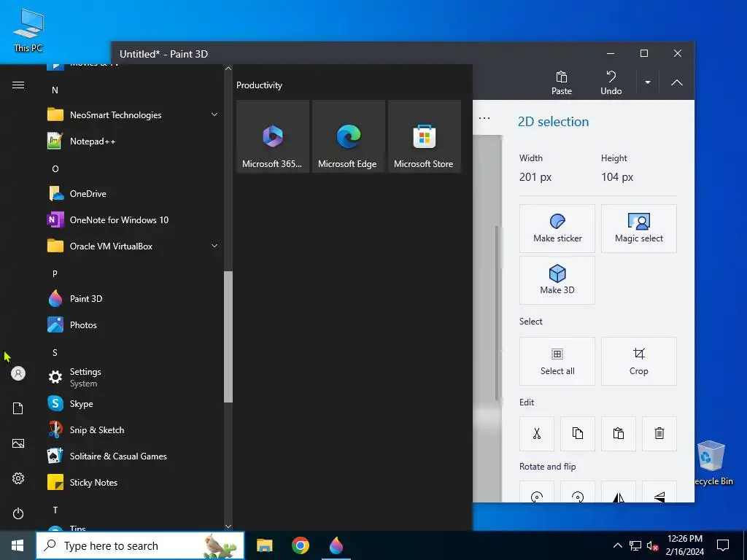Image resolution: width=747 pixels, height=560 pixels.
Task: Open File Explorer from the taskbar
Action: (x=264, y=545)
